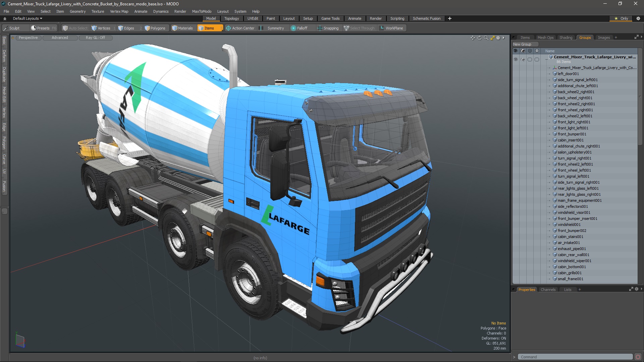
Task: Open the Lists tab
Action: [568, 290]
